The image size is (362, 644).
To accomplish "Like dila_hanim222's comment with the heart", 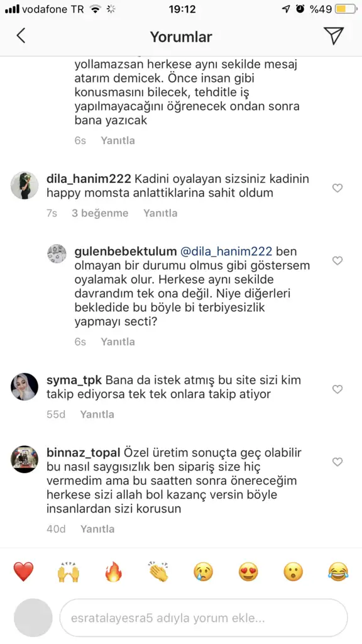I will (337, 188).
